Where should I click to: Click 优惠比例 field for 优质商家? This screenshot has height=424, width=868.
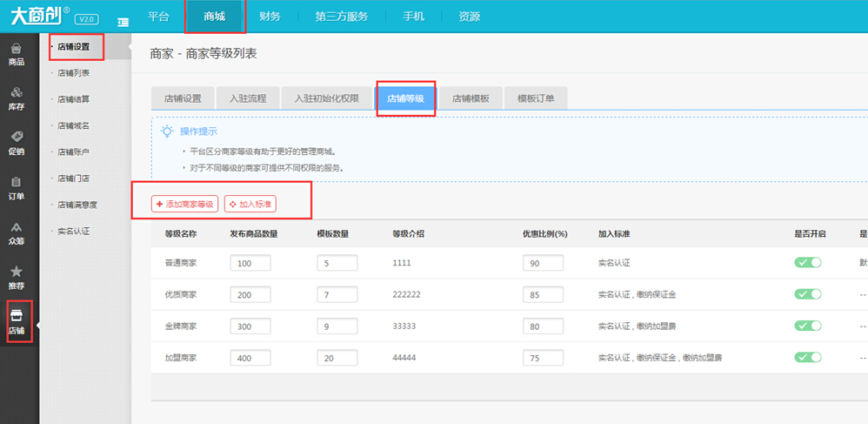[543, 294]
